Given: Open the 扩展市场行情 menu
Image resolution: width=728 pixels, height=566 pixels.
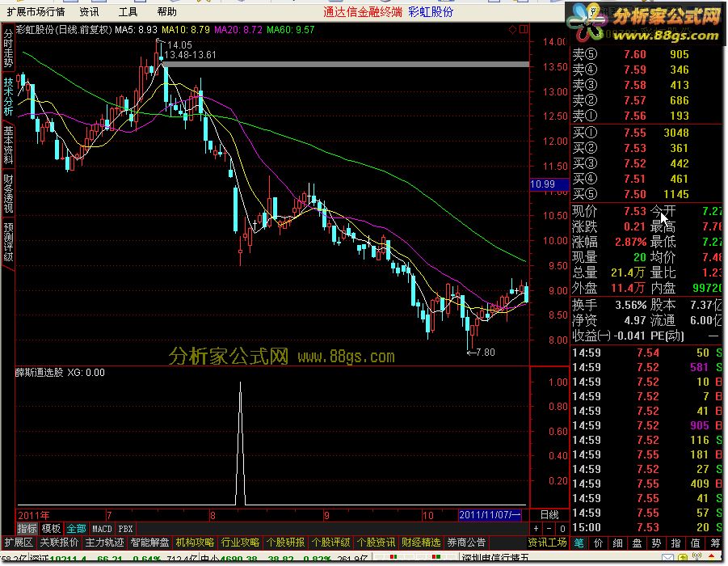Looking at the screenshot, I should coord(36,11).
